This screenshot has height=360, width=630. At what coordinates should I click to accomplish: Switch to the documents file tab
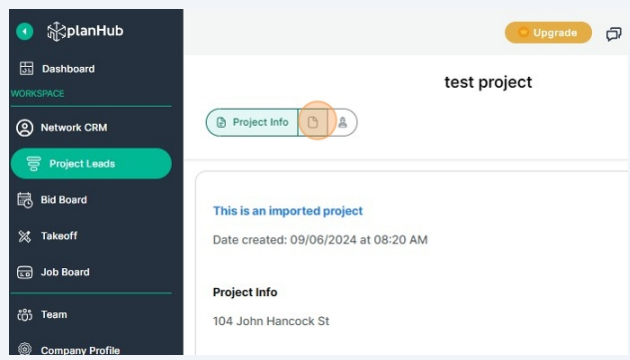(x=313, y=122)
